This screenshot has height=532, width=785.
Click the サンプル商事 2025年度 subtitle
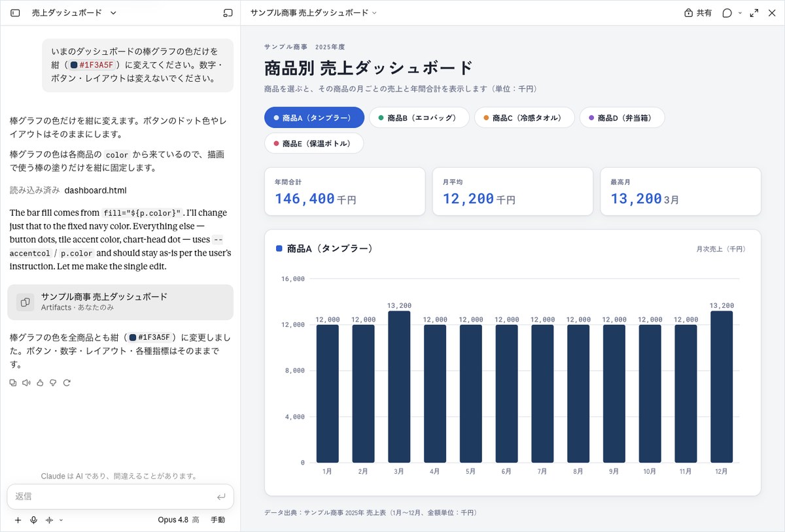tap(304, 47)
